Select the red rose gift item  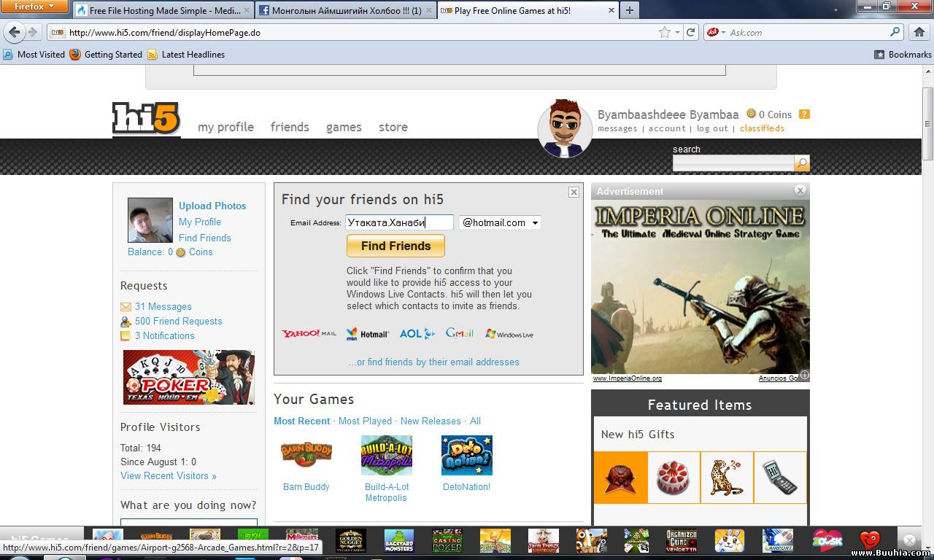click(620, 478)
